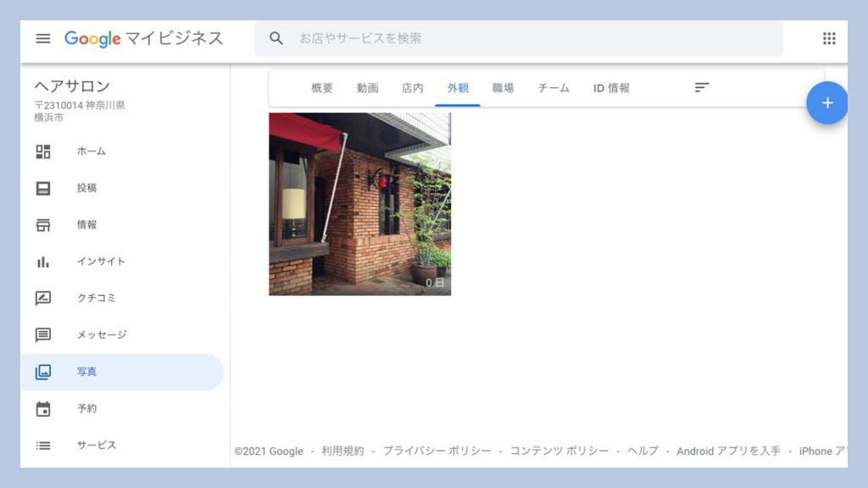Switch to the 動画 tab

click(x=367, y=88)
